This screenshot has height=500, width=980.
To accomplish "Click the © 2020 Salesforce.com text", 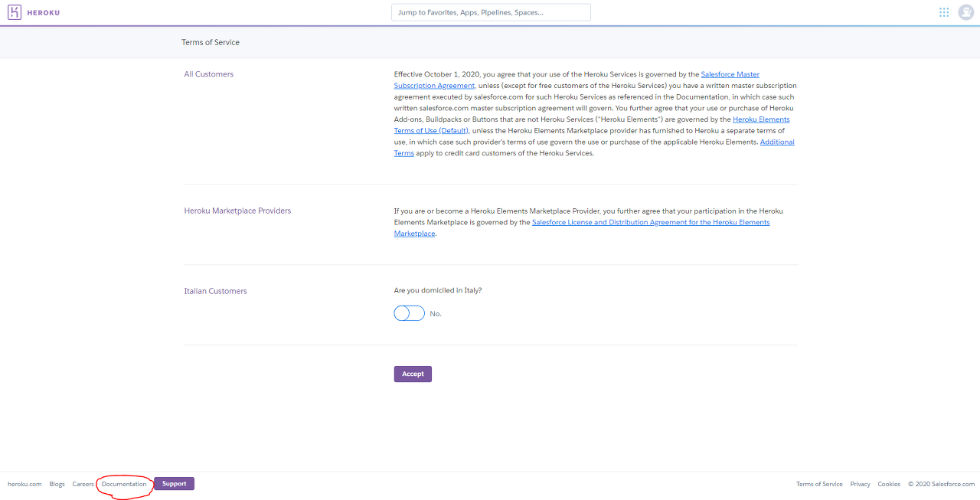I will (941, 484).
